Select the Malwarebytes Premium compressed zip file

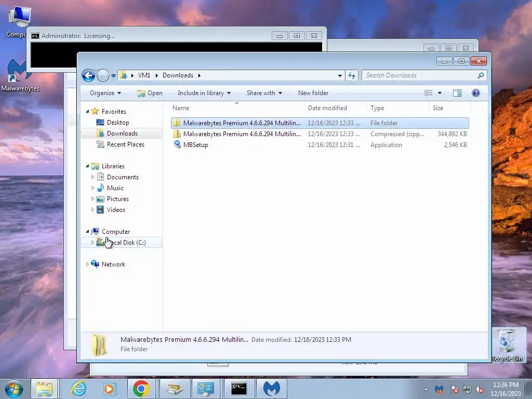coord(320,134)
